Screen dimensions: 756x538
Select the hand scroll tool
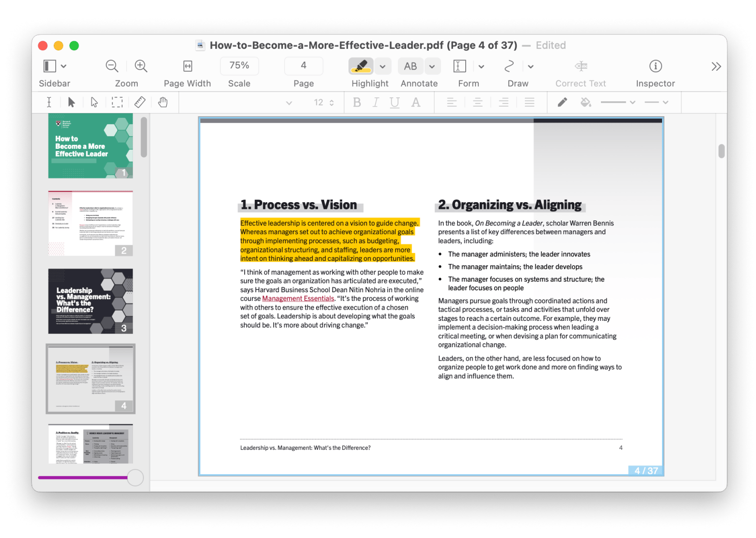coord(163,102)
